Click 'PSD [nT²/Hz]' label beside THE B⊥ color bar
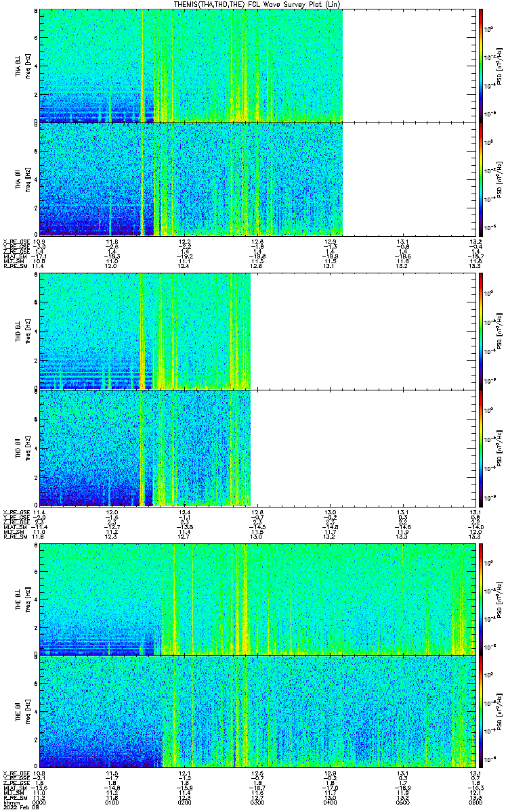 coord(500,600)
